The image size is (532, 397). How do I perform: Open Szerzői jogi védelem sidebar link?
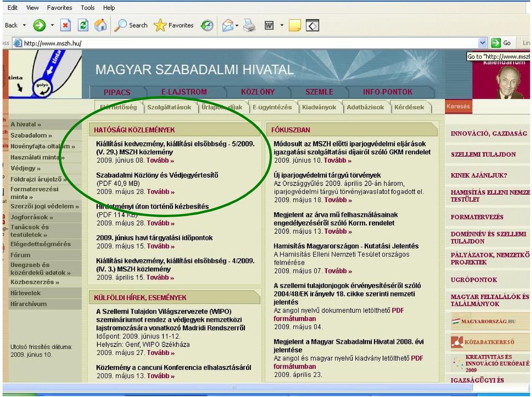[44, 206]
